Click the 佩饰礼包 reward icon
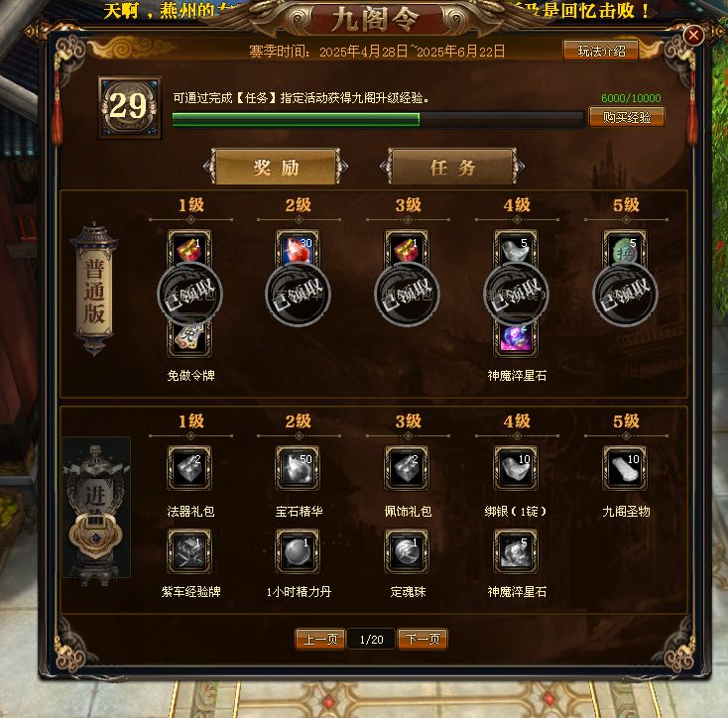This screenshot has width=728, height=718. (407, 468)
